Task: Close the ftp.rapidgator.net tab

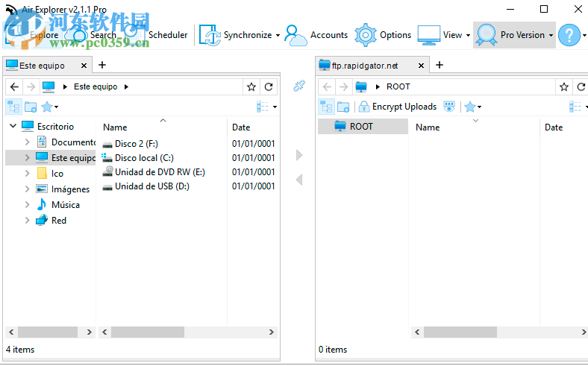Action: point(421,66)
